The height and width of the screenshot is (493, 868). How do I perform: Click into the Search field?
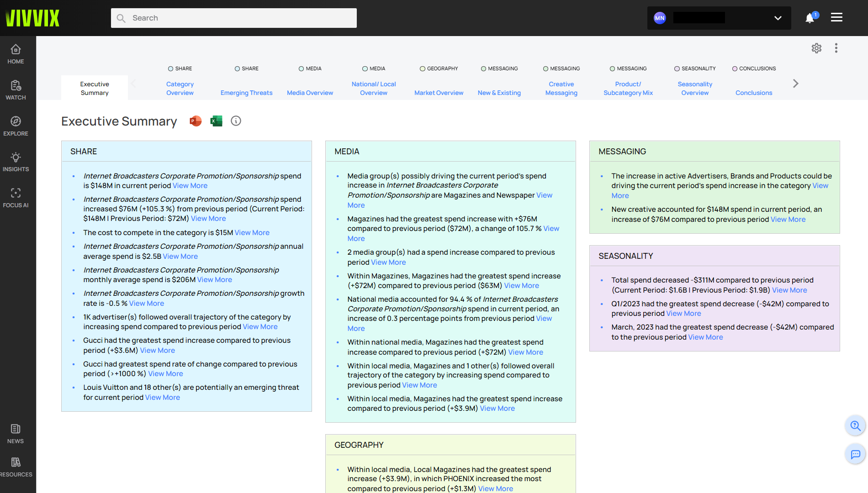pyautogui.click(x=234, y=18)
